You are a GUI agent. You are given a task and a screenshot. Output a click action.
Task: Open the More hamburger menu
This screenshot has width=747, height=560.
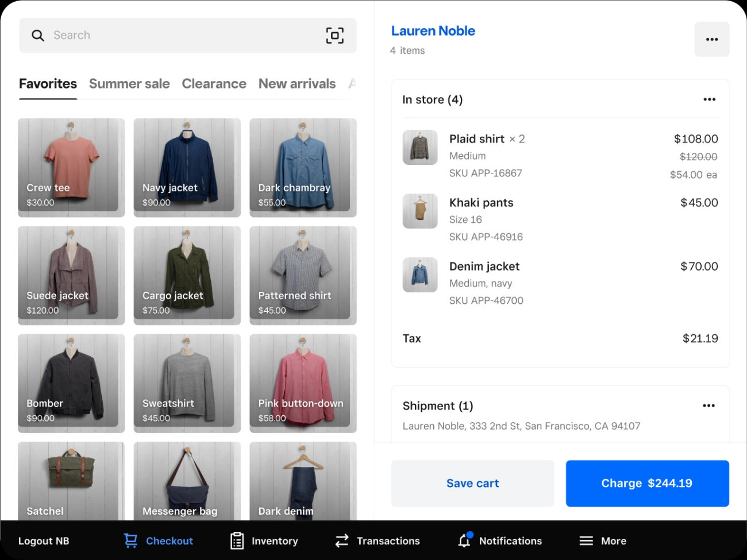[x=586, y=540]
